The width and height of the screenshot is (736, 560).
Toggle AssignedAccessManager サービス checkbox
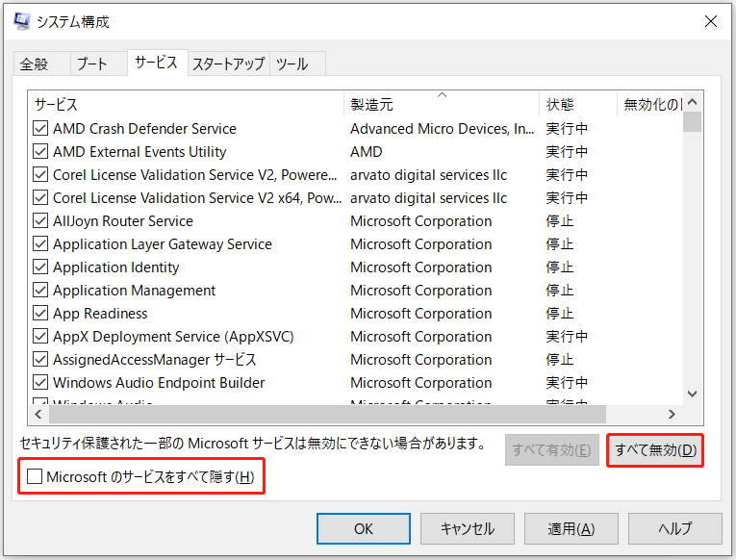pos(40,359)
